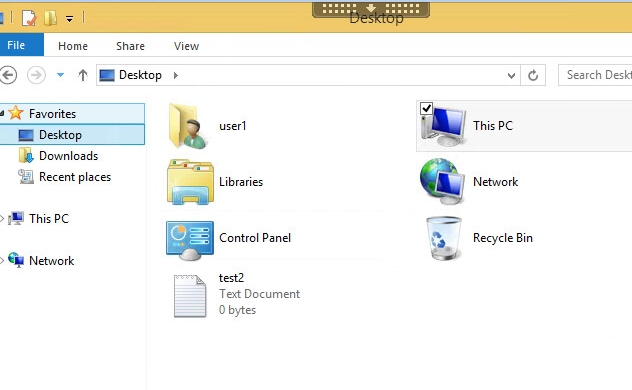Select Recent places in navigation pane
Image resolution: width=632 pixels, height=390 pixels.
pos(75,177)
